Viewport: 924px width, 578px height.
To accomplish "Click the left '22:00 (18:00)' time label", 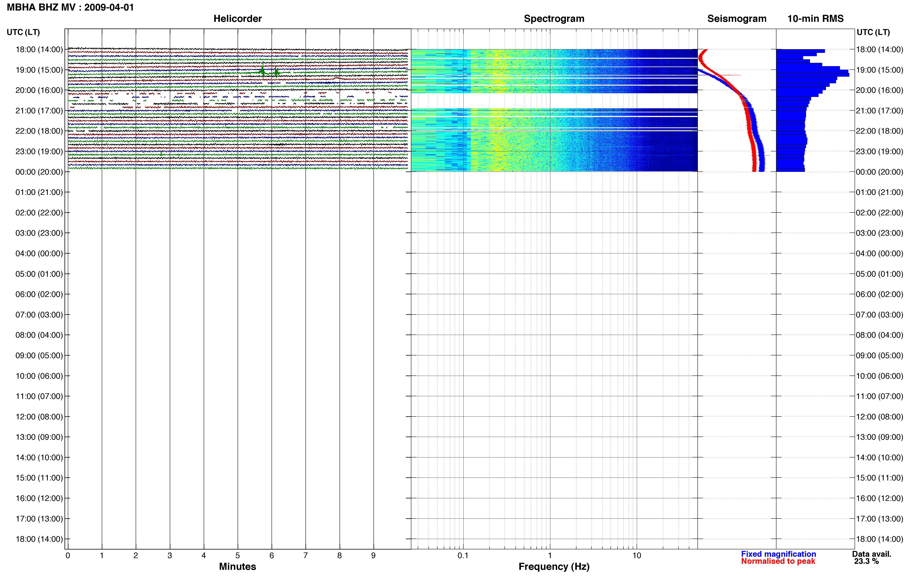I will (x=39, y=131).
